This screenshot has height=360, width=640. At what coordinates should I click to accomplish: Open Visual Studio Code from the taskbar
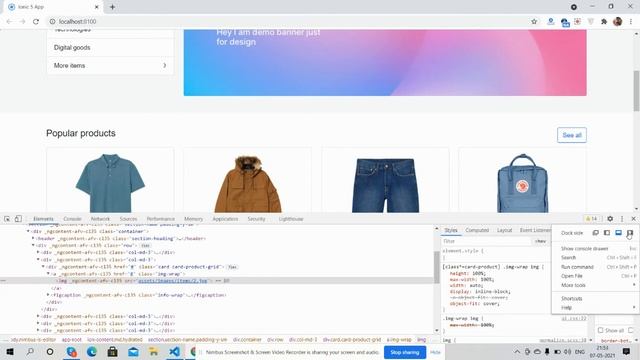(x=174, y=351)
